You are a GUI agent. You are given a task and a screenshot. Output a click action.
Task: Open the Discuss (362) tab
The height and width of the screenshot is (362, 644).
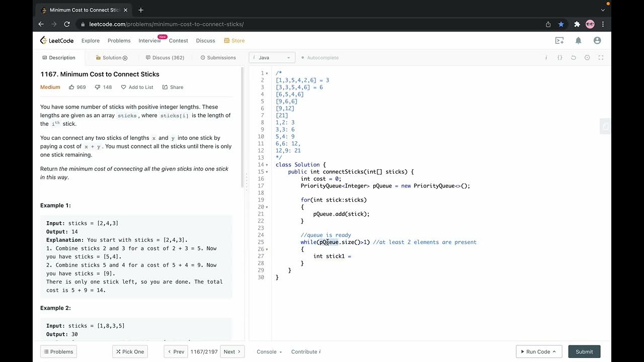[x=165, y=58]
